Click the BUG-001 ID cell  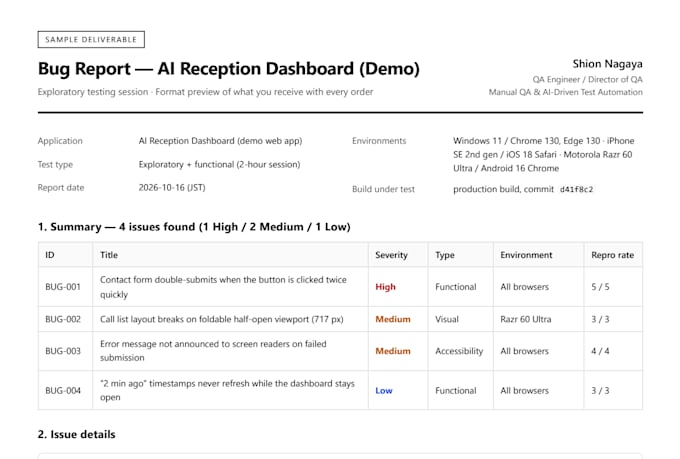[63, 287]
